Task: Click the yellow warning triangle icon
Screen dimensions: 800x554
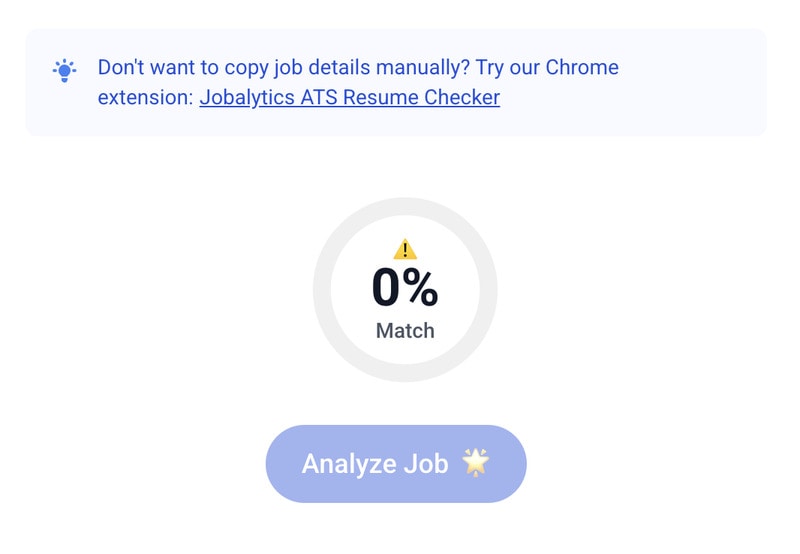Action: [405, 249]
